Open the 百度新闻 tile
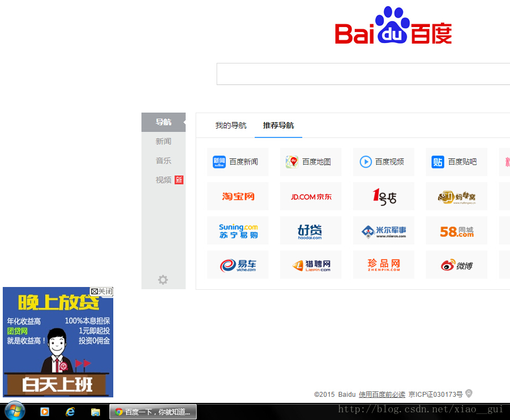510x420 pixels. click(238, 162)
